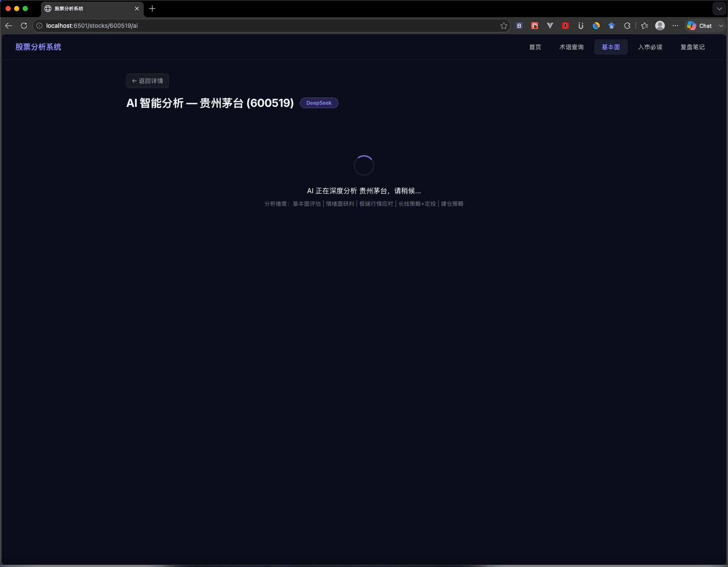This screenshot has width=728, height=567.
Task: Open the user profile avatar
Action: 660,26
